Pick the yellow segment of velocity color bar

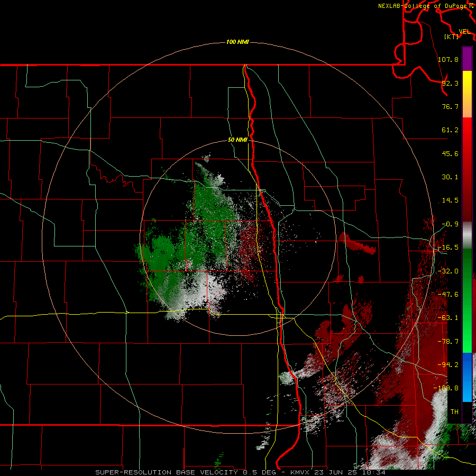pos(467,94)
